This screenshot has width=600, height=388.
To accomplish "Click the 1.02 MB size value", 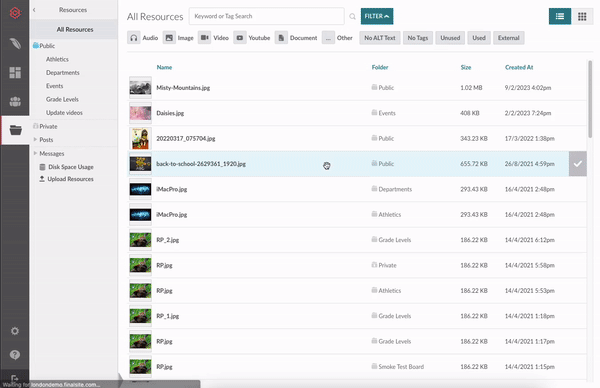I will 471,88.
